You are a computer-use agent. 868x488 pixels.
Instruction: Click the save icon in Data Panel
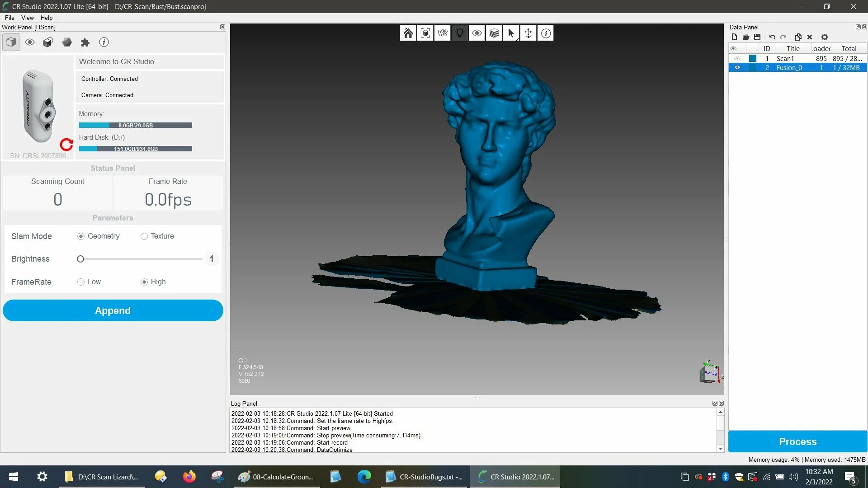757,37
